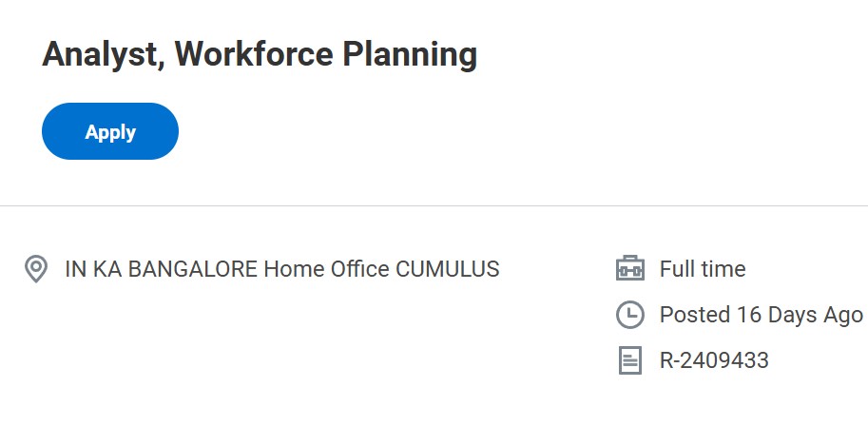Image resolution: width=868 pixels, height=426 pixels.
Task: Click the horizontal divider below Apply
Action: click(x=434, y=205)
